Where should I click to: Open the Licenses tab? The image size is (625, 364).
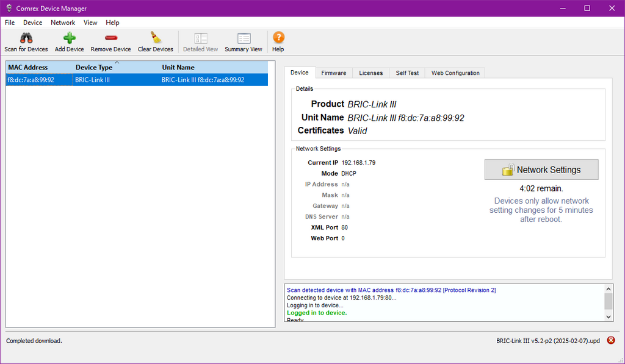click(370, 73)
